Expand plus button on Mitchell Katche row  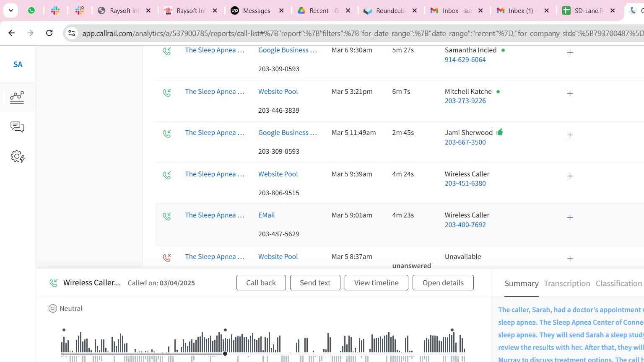coord(570,93)
